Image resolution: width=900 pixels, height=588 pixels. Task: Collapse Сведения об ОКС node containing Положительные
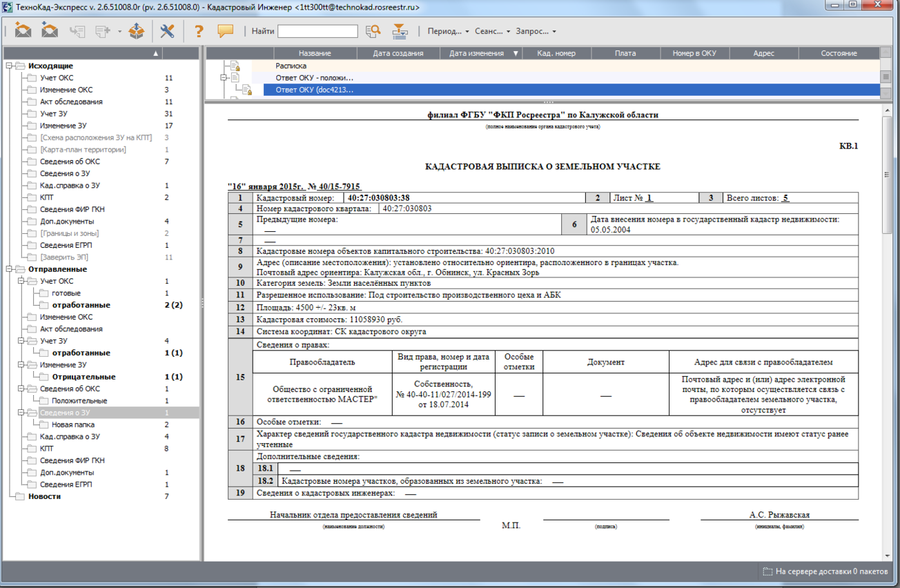(21, 389)
